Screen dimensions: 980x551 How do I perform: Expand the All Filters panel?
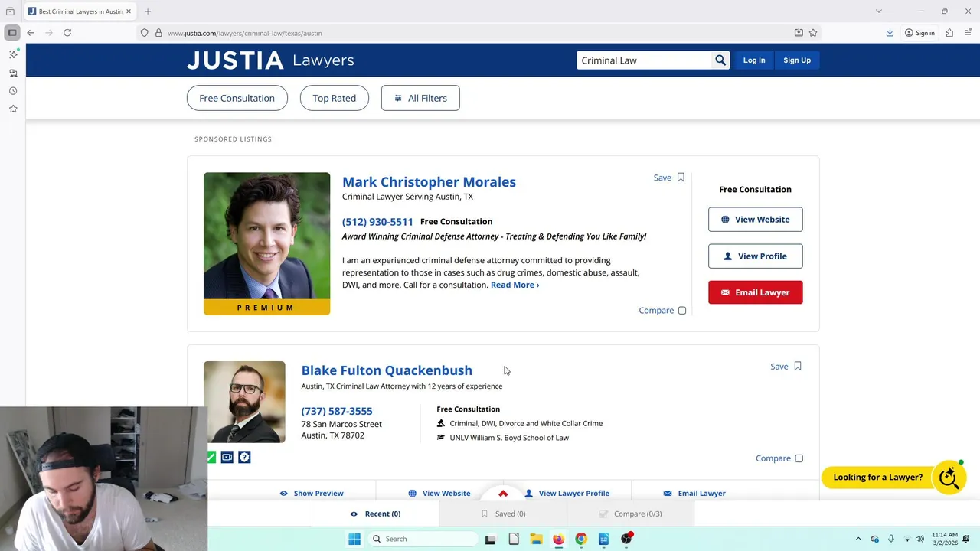pos(420,98)
